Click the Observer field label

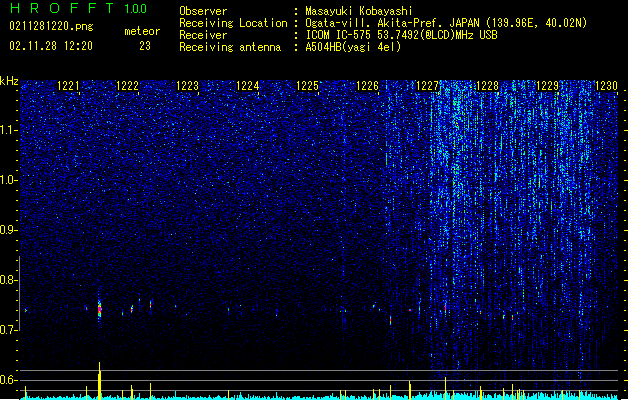click(x=203, y=11)
